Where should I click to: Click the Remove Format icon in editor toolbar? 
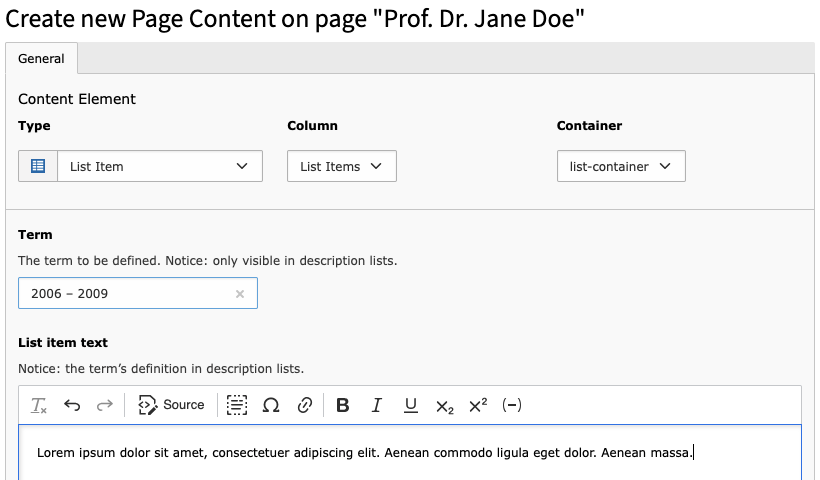point(39,405)
